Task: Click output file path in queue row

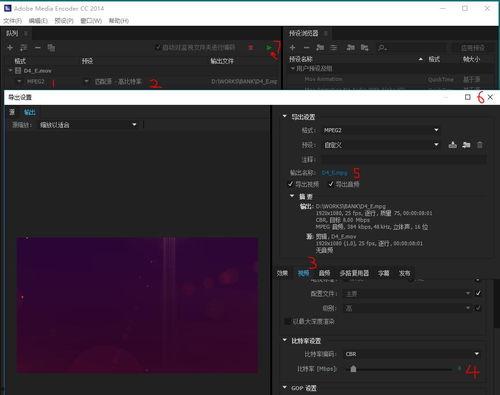Action: click(x=244, y=81)
